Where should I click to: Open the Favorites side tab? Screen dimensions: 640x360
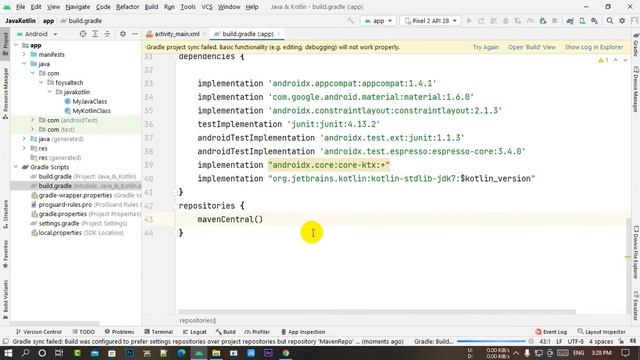tap(5, 254)
